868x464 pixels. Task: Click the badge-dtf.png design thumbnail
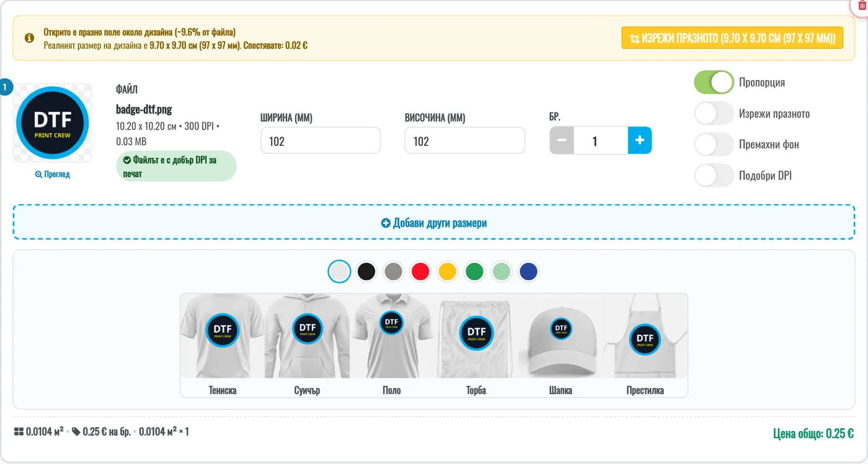click(53, 123)
